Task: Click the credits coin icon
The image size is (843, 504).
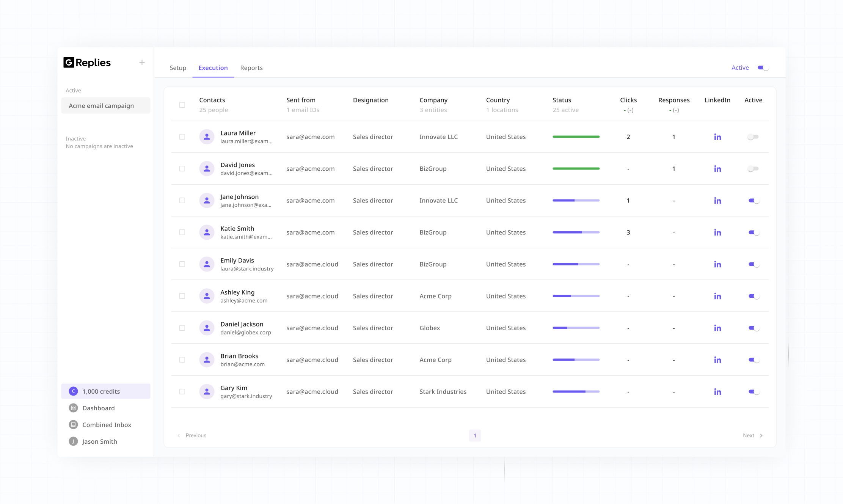Action: click(x=73, y=391)
